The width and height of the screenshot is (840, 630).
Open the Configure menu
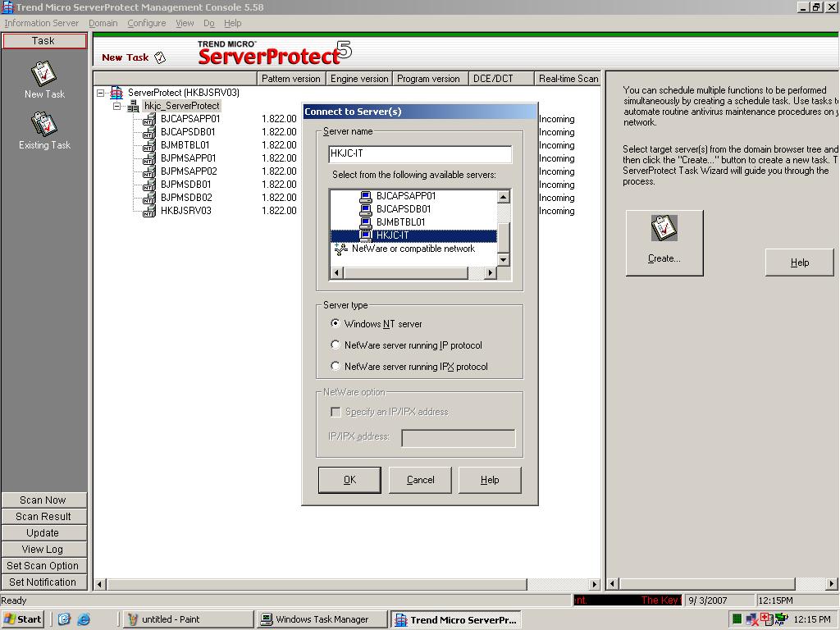[146, 23]
